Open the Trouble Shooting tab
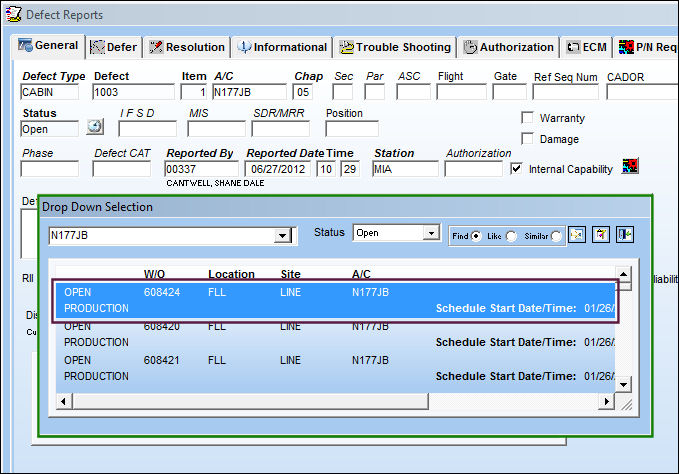The height and width of the screenshot is (474, 679). (395, 47)
